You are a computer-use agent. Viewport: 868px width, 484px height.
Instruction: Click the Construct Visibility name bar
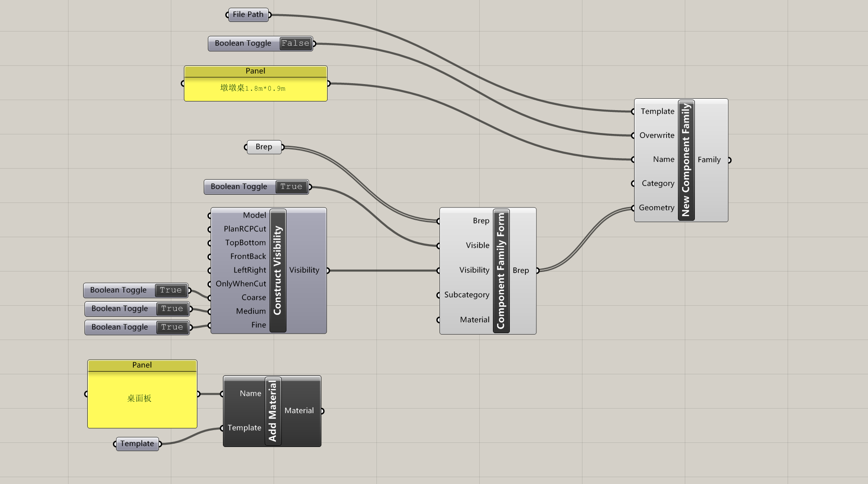click(x=277, y=271)
